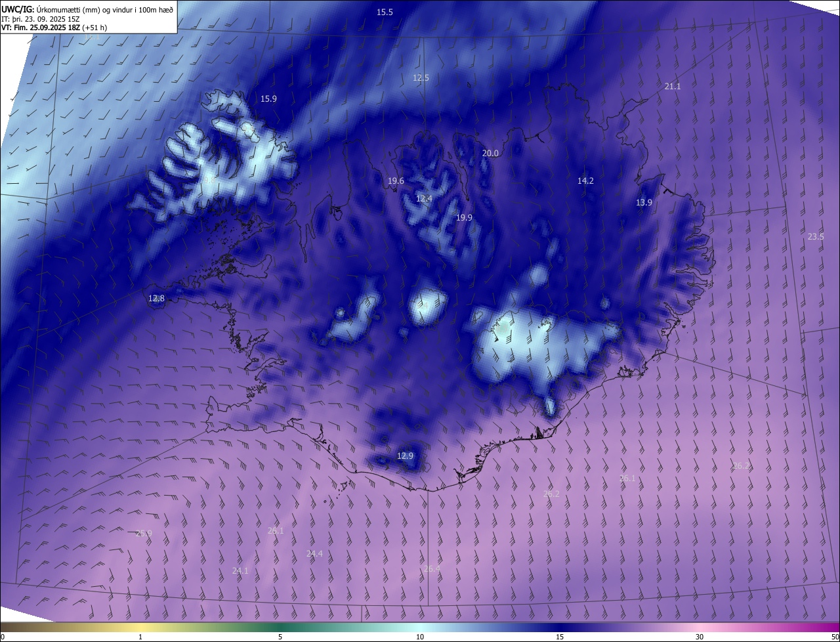Click the 25.9 value label
Viewport: 840px width, 642px height.
click(x=144, y=534)
